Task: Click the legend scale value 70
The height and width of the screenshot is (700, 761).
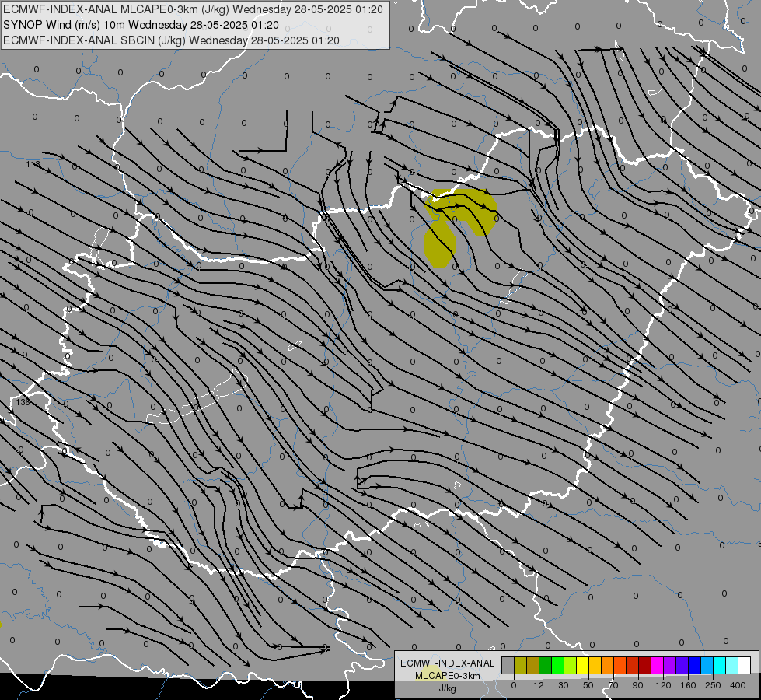Action: 613,685
